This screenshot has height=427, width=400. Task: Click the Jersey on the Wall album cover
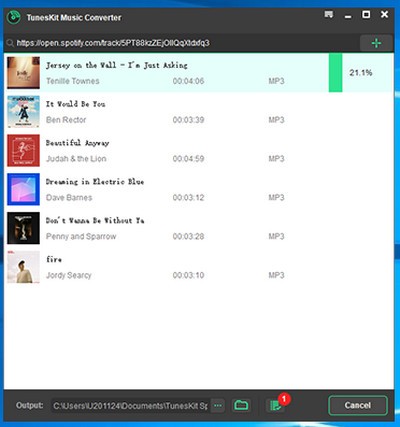23,73
